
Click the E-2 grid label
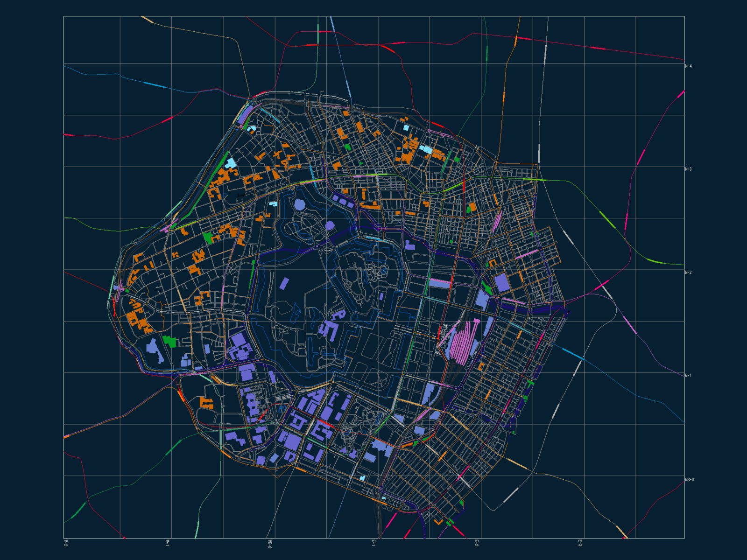click(x=477, y=543)
